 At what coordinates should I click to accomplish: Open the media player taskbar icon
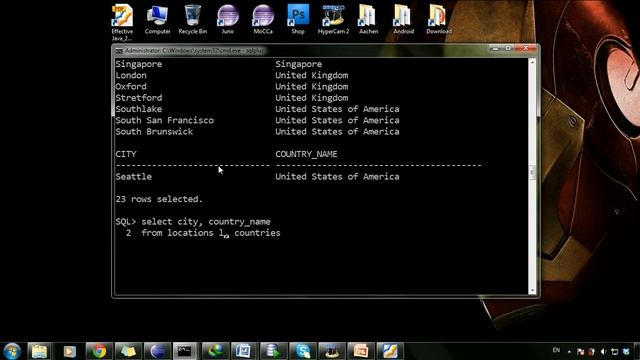click(69, 351)
